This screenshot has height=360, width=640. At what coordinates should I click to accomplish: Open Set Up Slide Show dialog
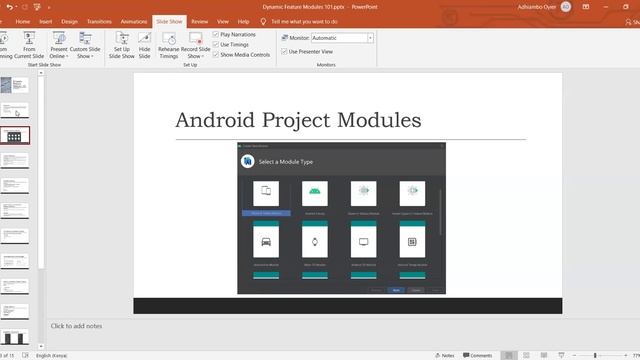click(x=122, y=45)
